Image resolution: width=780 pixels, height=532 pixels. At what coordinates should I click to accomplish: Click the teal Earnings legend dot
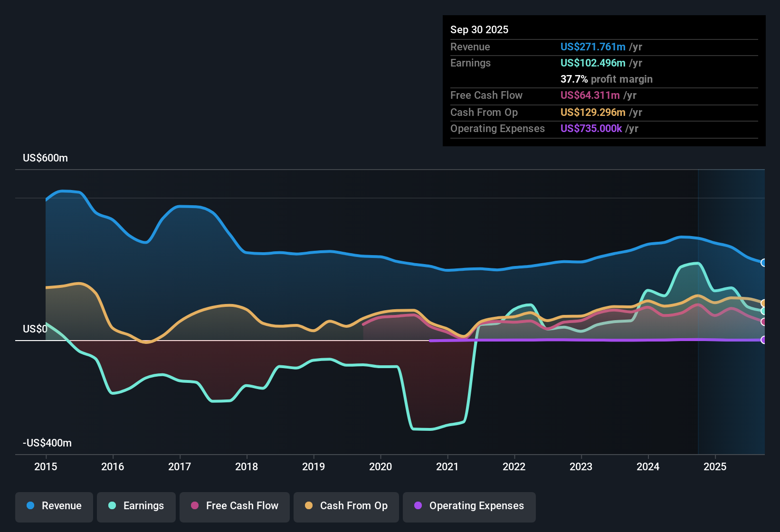pyautogui.click(x=112, y=506)
